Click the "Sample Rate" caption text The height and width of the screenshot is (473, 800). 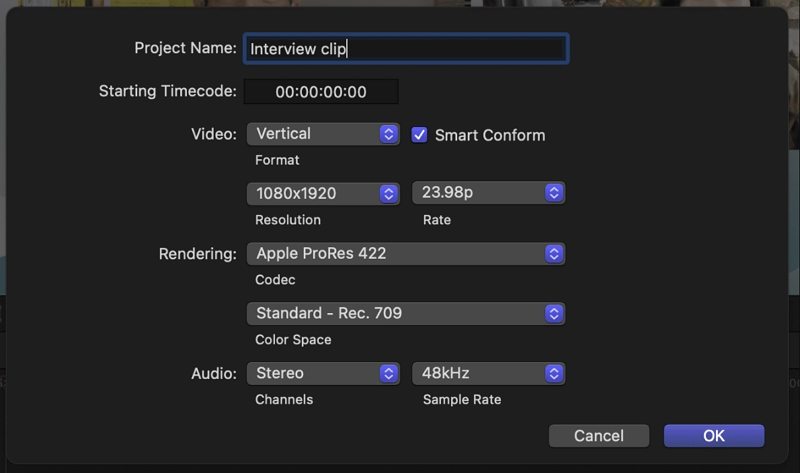click(462, 400)
